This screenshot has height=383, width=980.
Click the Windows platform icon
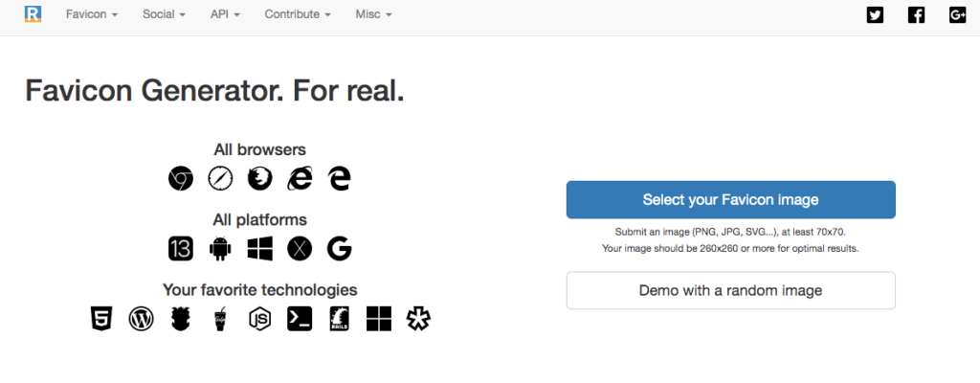(x=259, y=249)
